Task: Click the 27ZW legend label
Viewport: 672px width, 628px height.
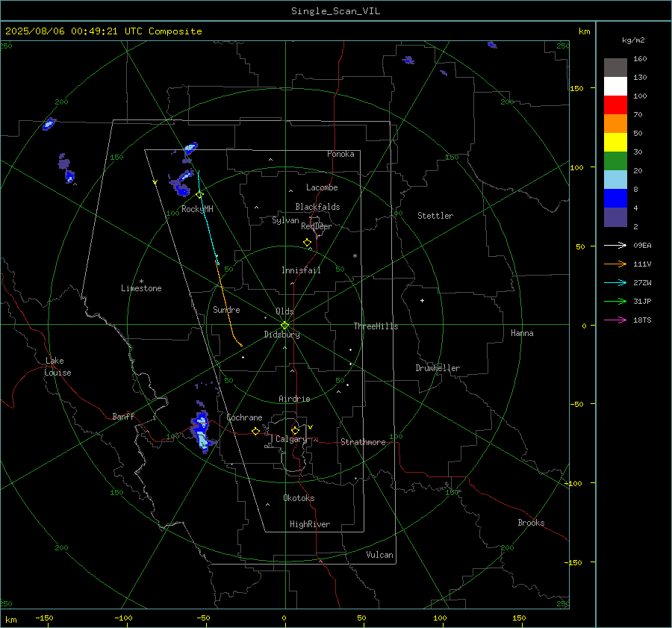Action: tap(642, 283)
